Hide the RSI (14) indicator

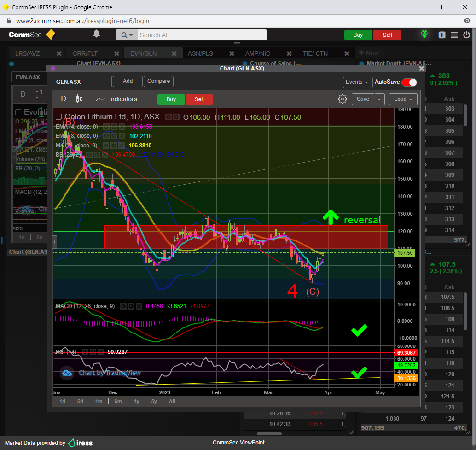click(85, 352)
